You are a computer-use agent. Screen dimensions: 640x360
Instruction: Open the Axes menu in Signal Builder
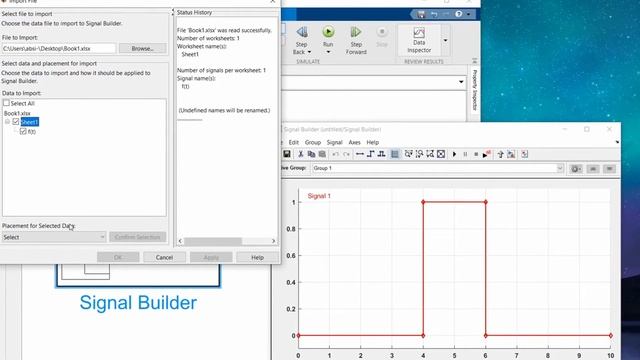coord(354,142)
